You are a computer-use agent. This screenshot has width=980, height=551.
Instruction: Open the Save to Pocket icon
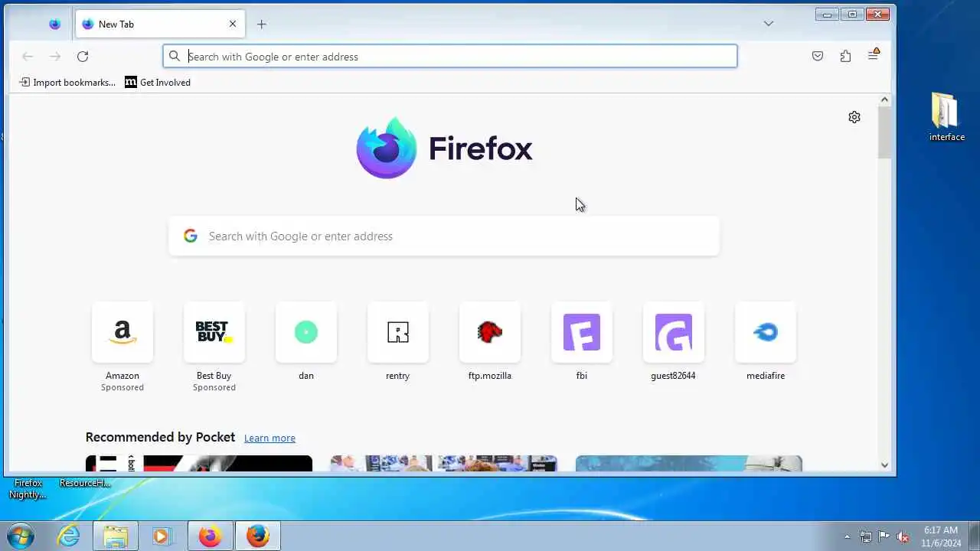tap(818, 56)
